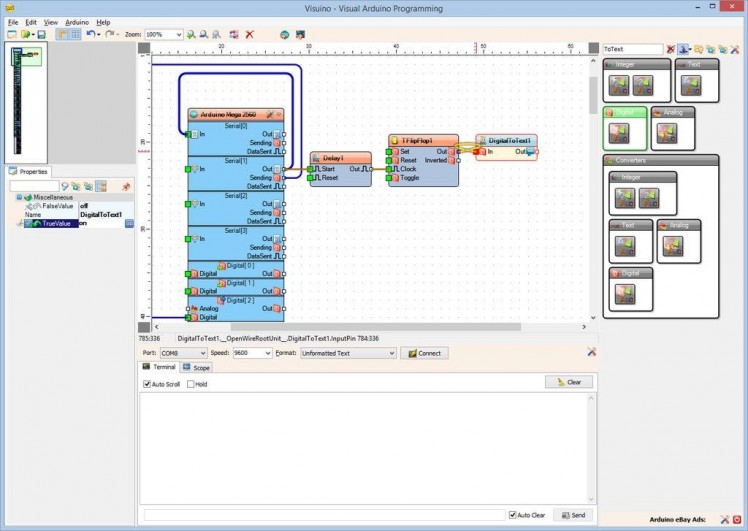748x531 pixels.
Task: Enable the Hold checkbox
Action: click(x=191, y=384)
